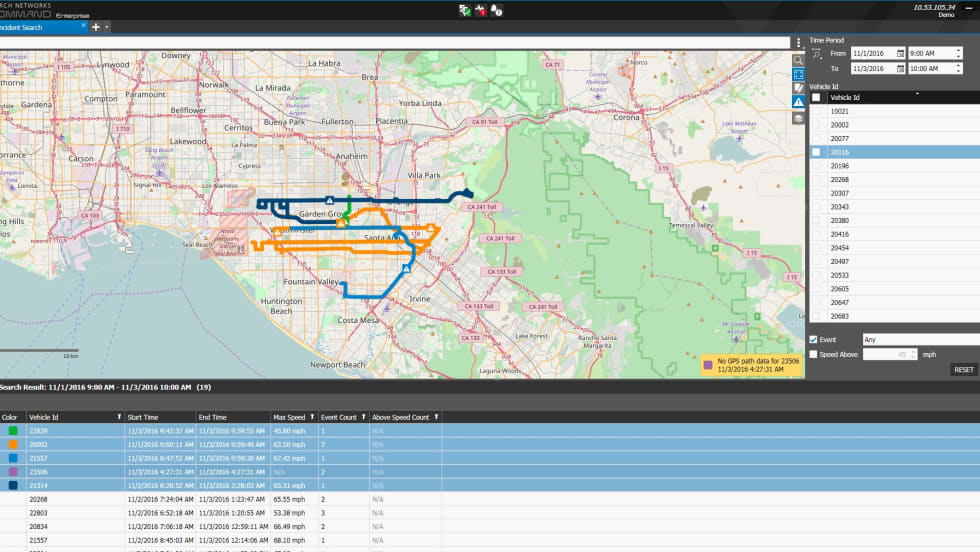The width and height of the screenshot is (980, 552).
Task: Open the tab list dropdown arrow next to plus
Action: (107, 27)
